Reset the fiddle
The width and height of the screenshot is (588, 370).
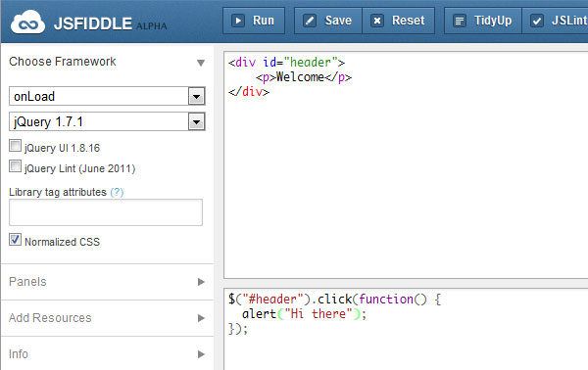[x=399, y=21]
